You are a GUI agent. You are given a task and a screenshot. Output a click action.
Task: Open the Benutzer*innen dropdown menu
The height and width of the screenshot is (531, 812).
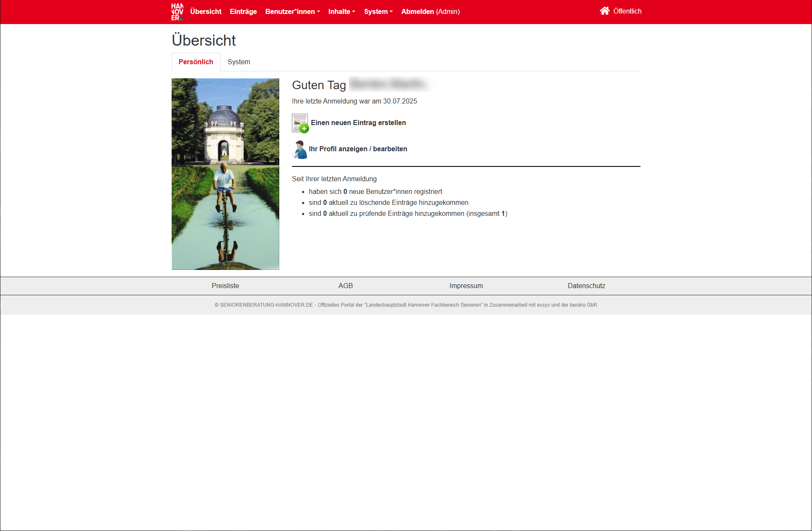click(292, 11)
